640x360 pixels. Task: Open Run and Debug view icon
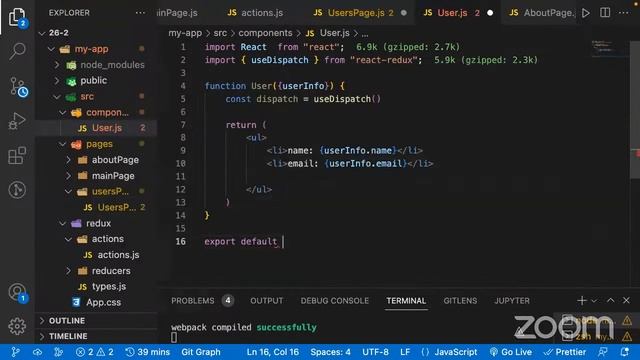coord(17,121)
